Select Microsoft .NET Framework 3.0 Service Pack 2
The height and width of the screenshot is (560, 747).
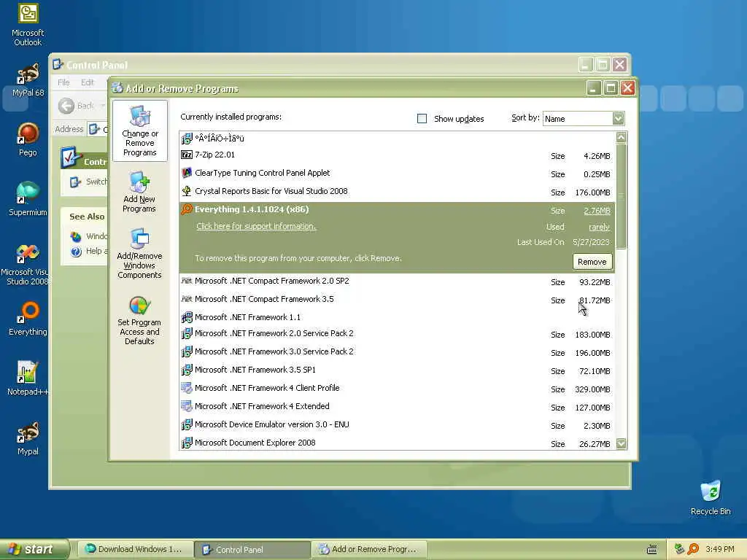(396, 352)
